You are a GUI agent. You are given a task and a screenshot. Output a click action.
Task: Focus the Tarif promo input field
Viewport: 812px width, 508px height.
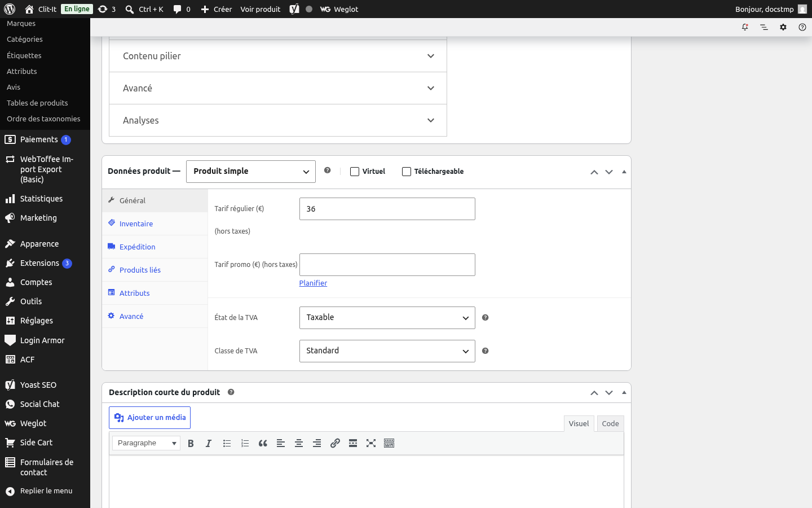tap(387, 265)
